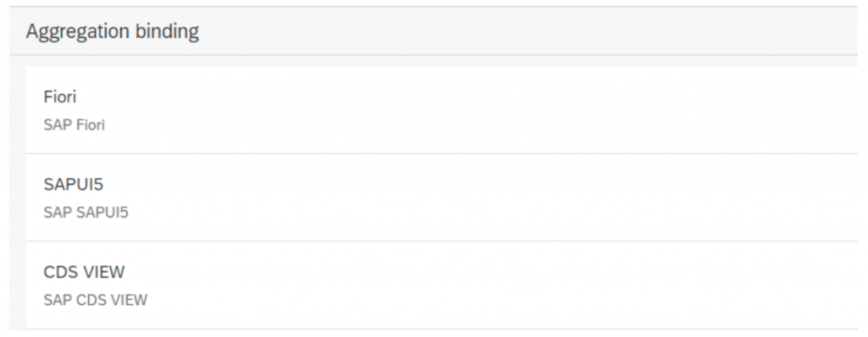Click the list's white content area
Viewport: 868px width, 337px height.
pos(441,197)
